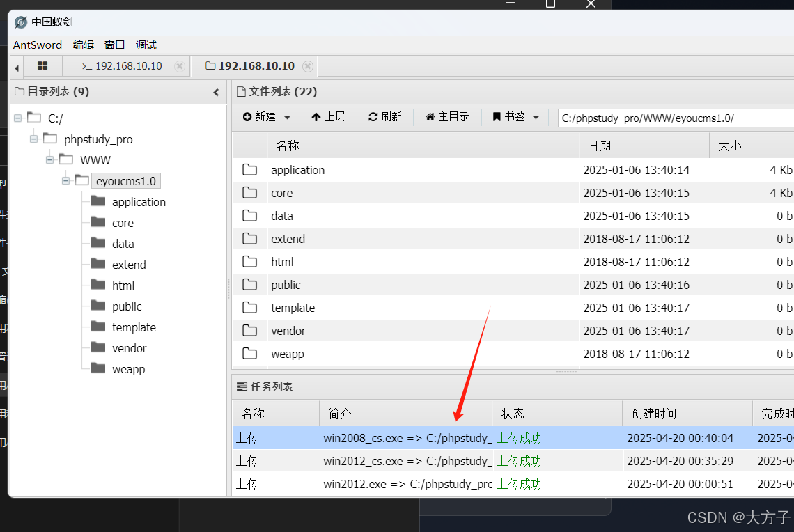Click the extend folder icon in file list
This screenshot has height=532, width=794.
point(249,238)
